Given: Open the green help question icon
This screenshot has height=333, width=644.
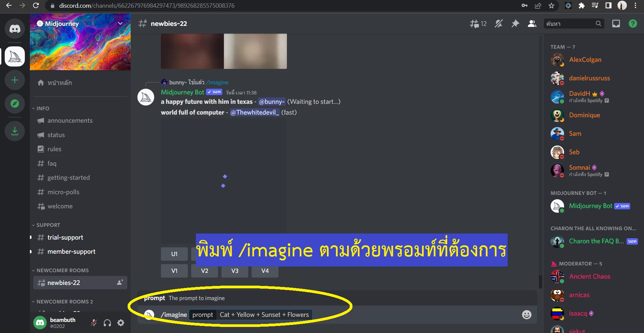Looking at the screenshot, I should 633,24.
